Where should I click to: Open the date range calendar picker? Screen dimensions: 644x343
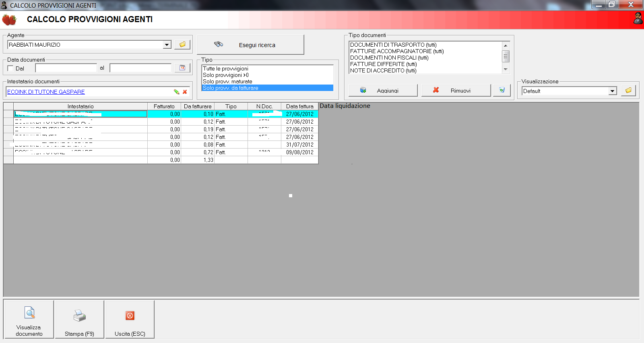pyautogui.click(x=182, y=68)
